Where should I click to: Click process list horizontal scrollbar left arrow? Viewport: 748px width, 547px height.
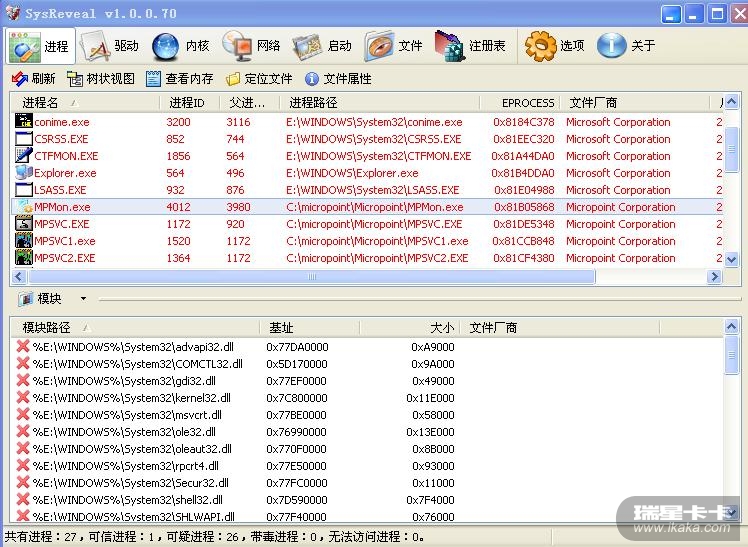pyautogui.click(x=19, y=277)
